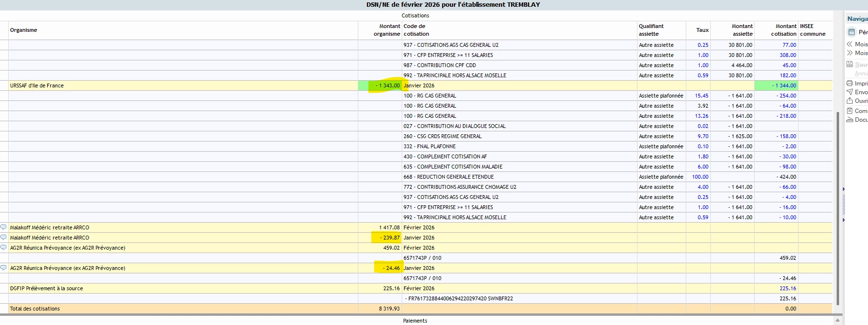Click the disabled 'Annu' link under Sauvegarder
The height and width of the screenshot is (325, 868).
[x=861, y=73]
